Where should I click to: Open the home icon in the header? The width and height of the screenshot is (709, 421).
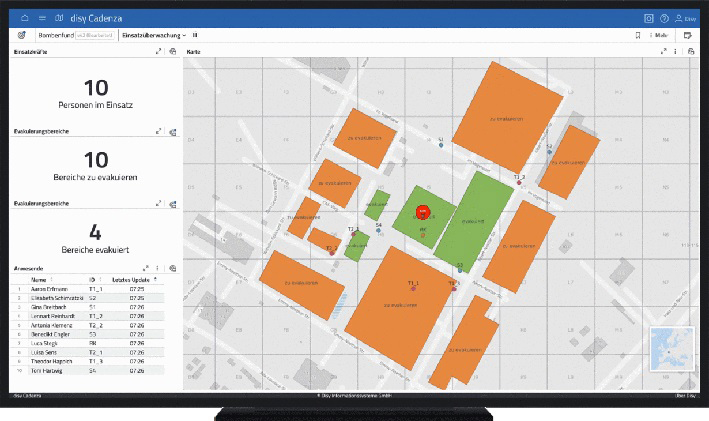click(x=25, y=18)
